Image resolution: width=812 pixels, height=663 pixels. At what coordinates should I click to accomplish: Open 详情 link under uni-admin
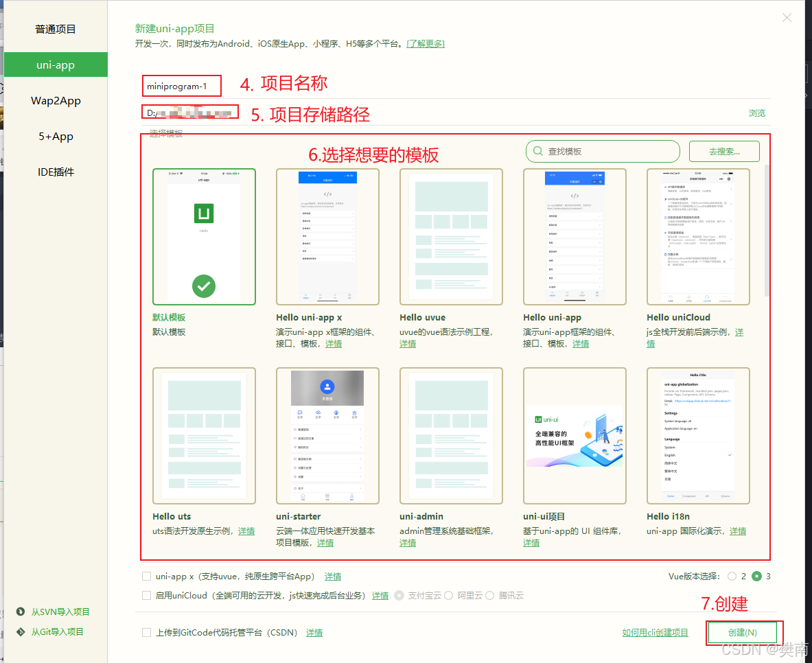point(408,543)
